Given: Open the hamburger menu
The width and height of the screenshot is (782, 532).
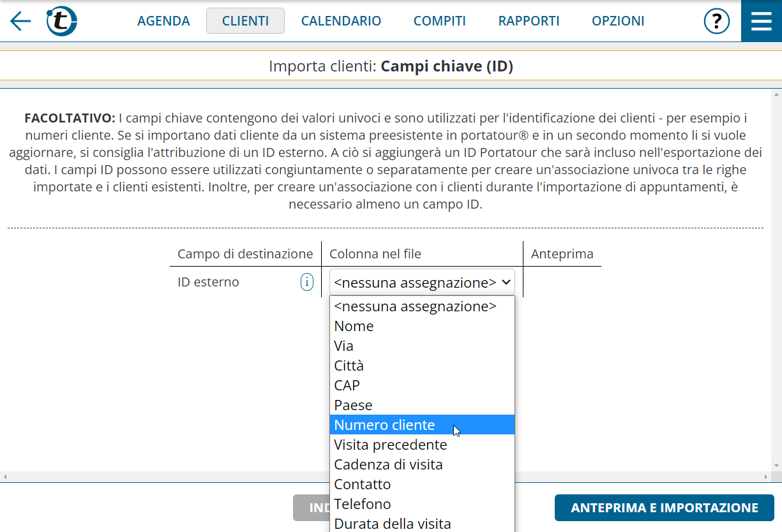Looking at the screenshot, I should coord(761,21).
